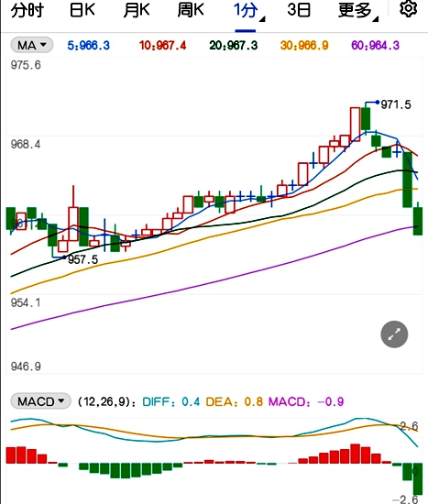
Task: Select the MA 30:966.9 value
Action: click(304, 45)
